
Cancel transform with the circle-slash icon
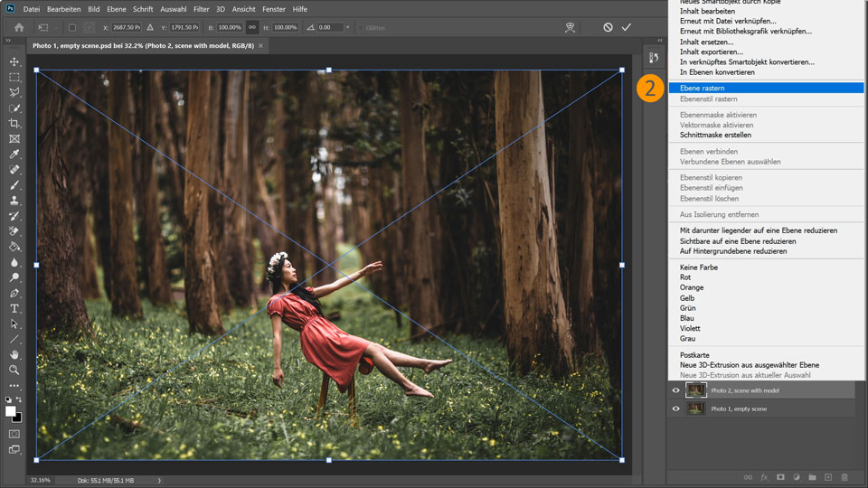pos(608,27)
